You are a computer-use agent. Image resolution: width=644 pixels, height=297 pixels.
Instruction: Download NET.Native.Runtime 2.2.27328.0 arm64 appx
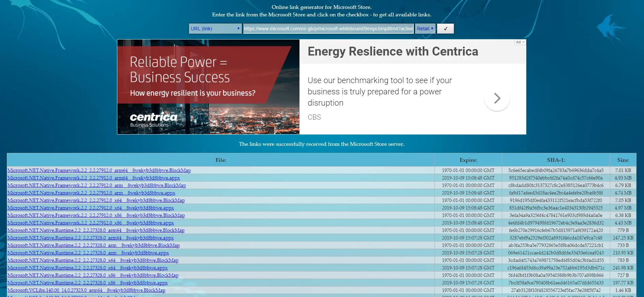coord(91,238)
